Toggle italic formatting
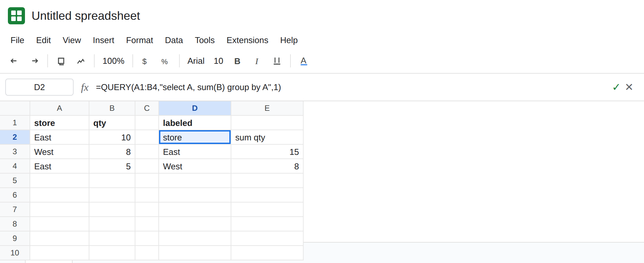Image resolution: width=644 pixels, height=263 pixels. point(257,61)
